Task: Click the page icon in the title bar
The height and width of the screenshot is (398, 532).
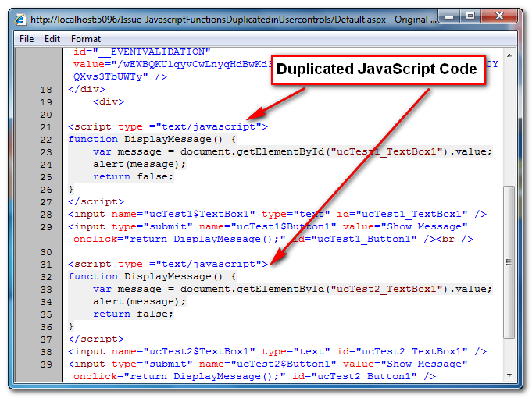Action: 20,19
